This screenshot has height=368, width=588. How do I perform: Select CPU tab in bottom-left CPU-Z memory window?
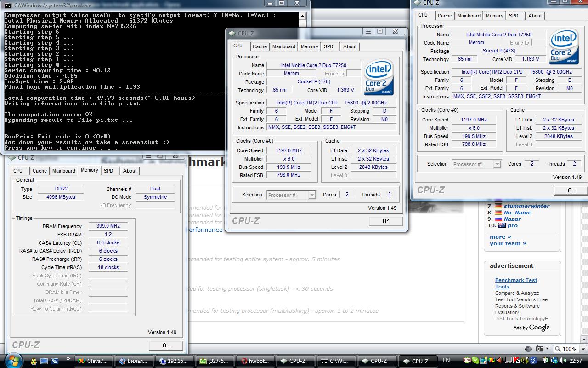18,171
